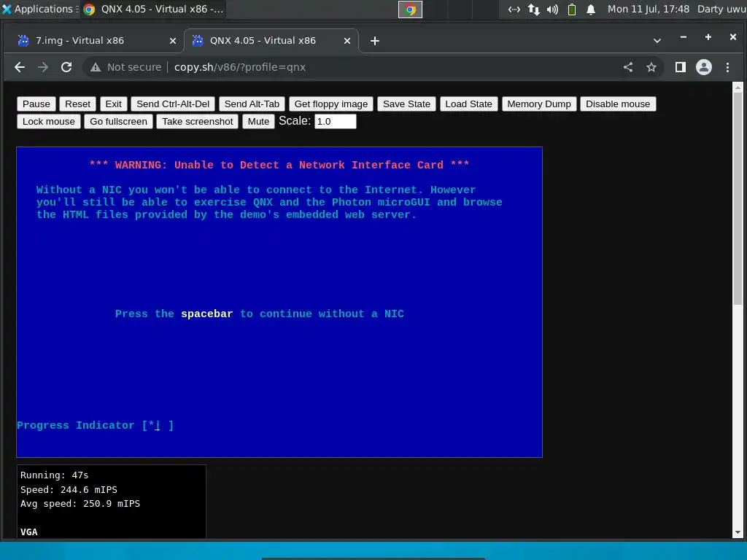Click the Avg speed: 250.9 mIPS line
Viewport: 747px width, 560px height.
[80, 504]
